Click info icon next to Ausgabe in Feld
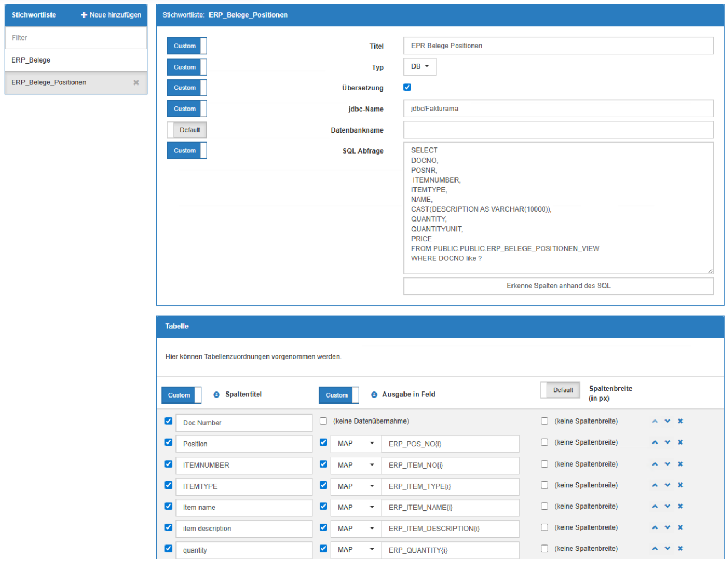 pyautogui.click(x=374, y=395)
